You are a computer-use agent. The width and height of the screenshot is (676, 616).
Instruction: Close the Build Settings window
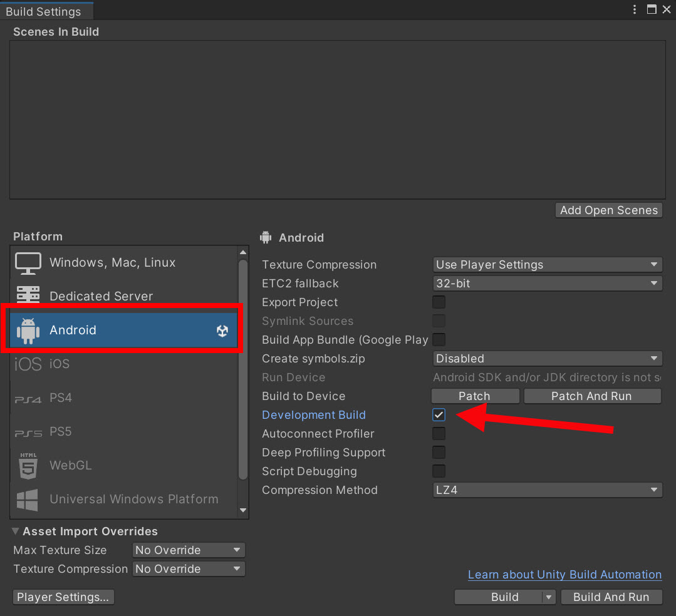[x=667, y=9]
